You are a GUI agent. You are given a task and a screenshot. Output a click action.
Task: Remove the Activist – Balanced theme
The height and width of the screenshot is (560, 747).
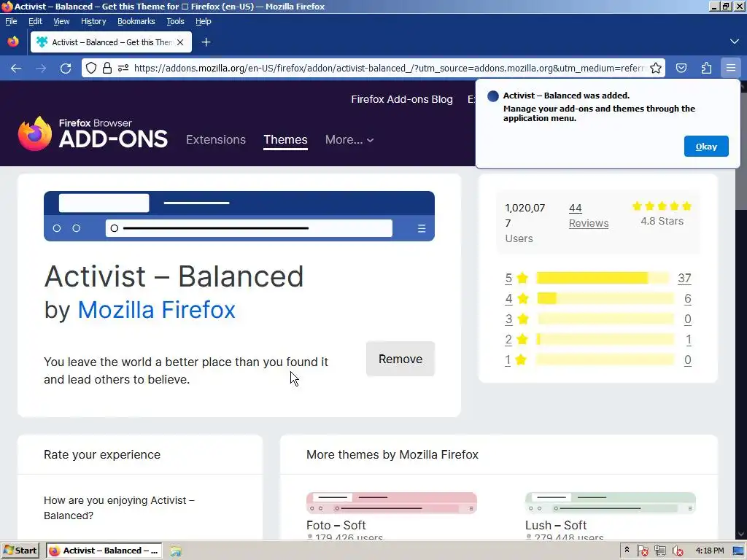pyautogui.click(x=400, y=359)
